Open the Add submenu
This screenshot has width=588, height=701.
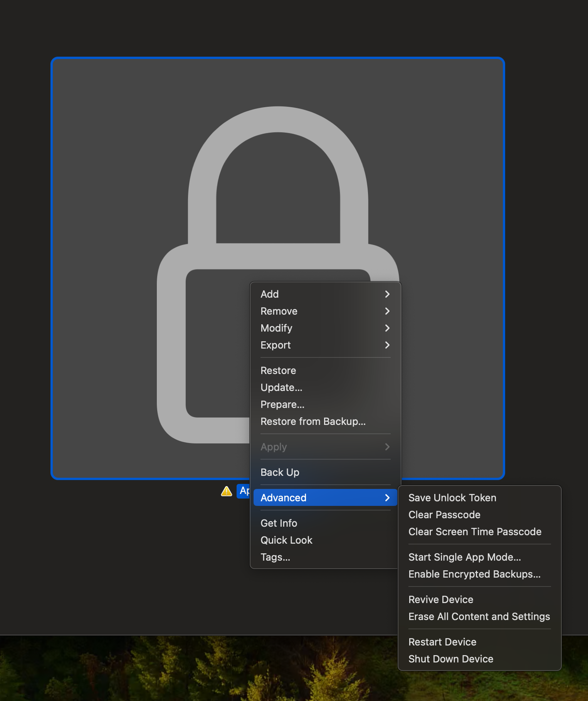point(325,294)
